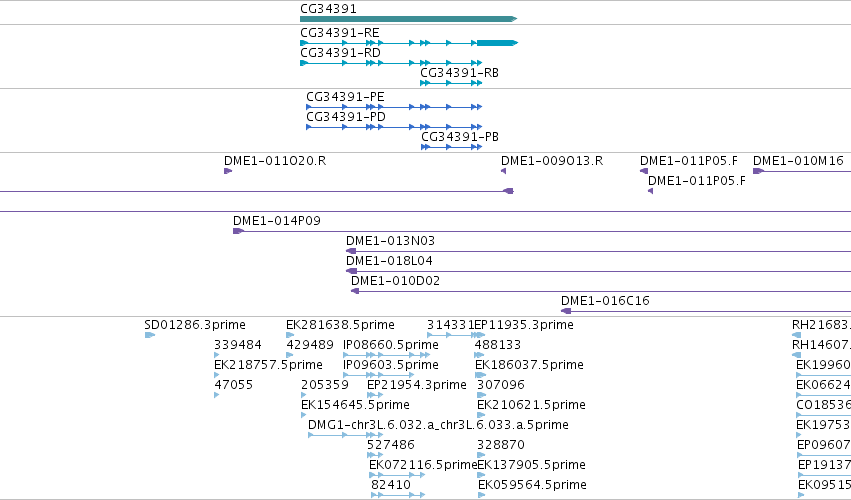
Task: Select the 47055 EST label
Action: [x=234, y=385]
